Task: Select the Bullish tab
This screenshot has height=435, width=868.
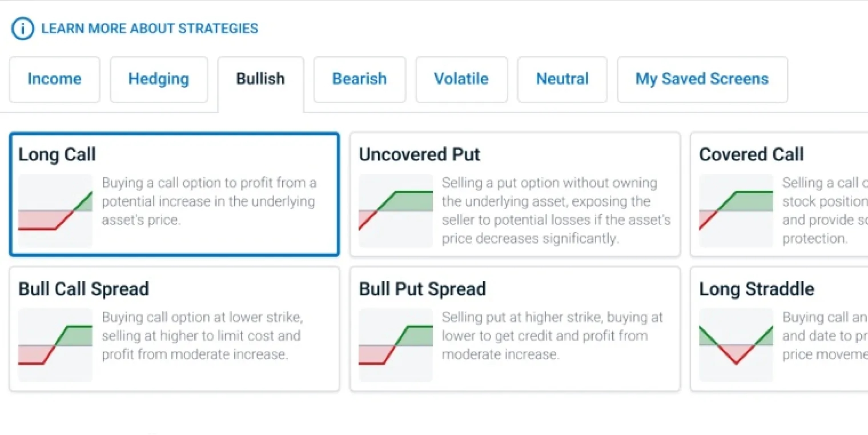Action: click(x=260, y=79)
